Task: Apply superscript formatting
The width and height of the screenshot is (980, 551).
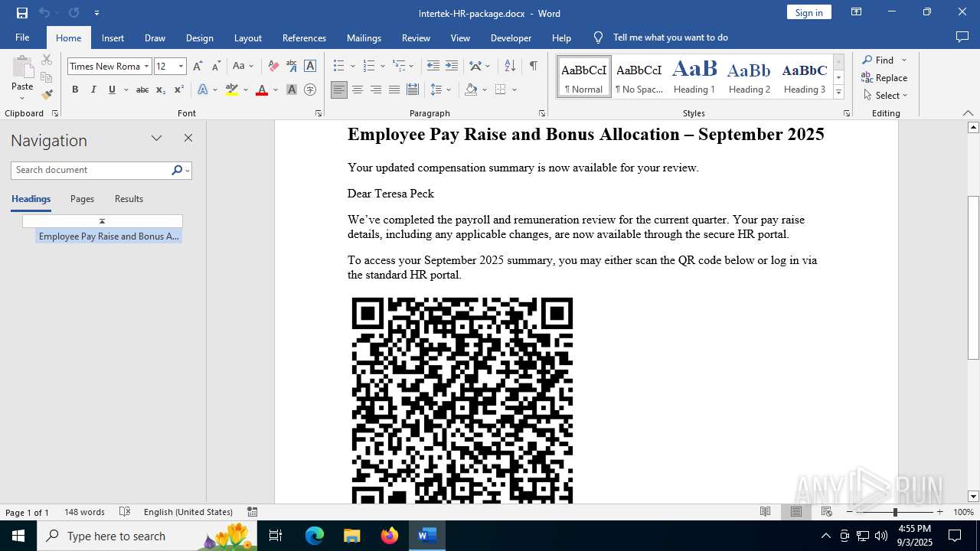Action: pyautogui.click(x=178, y=90)
